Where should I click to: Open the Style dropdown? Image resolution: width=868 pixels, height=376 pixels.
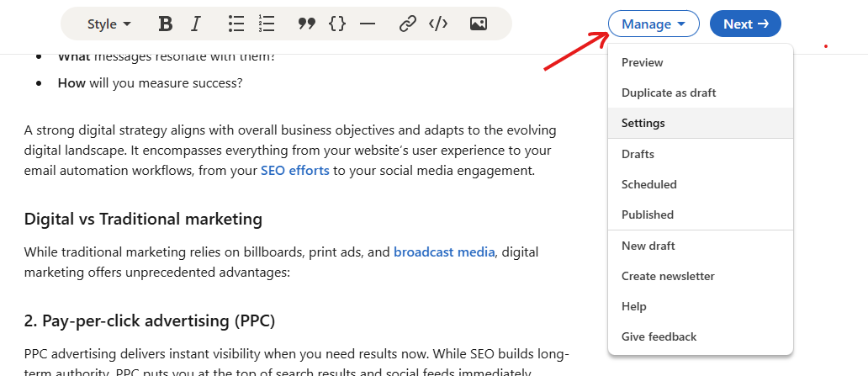[x=109, y=24]
